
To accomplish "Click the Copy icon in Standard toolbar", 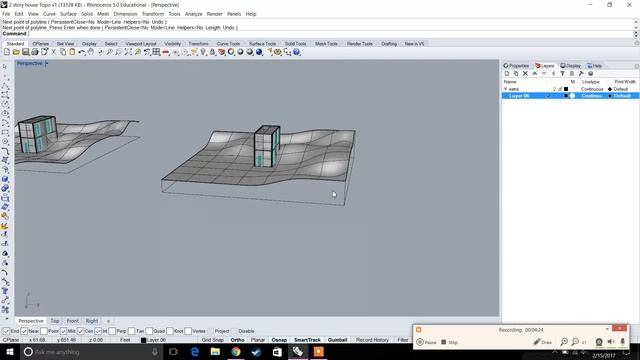I will [x=63, y=52].
